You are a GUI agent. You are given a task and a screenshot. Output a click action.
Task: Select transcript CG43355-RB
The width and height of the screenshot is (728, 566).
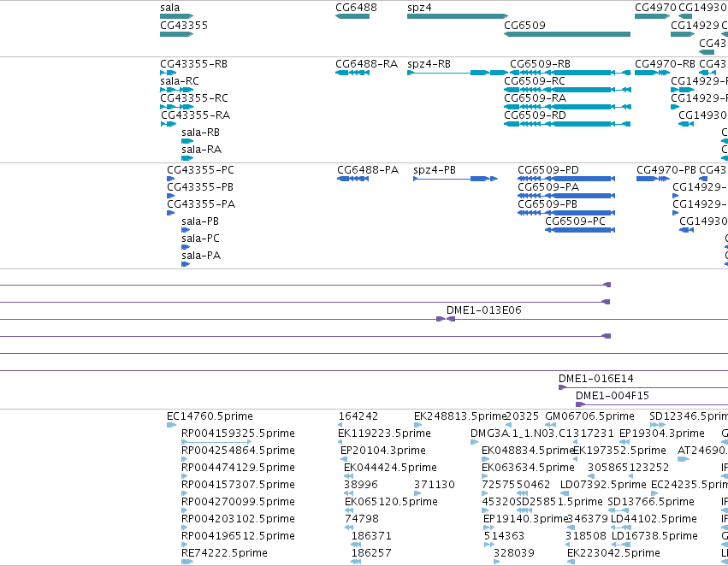(x=168, y=73)
